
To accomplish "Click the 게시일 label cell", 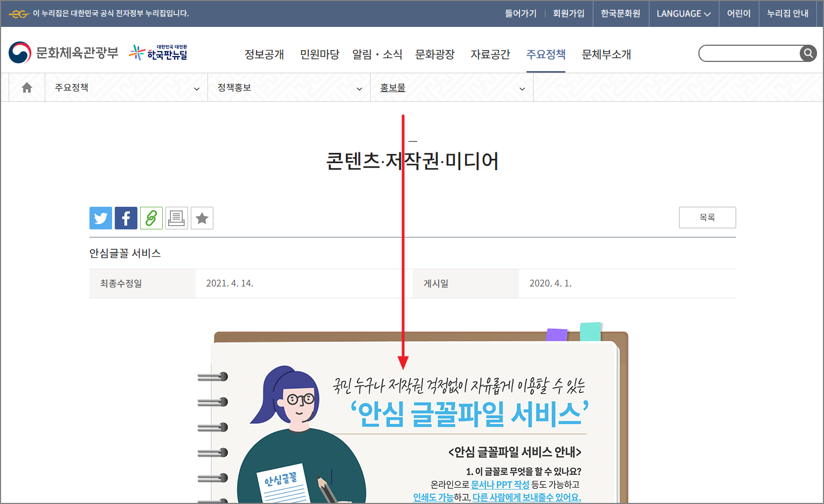I will point(466,283).
